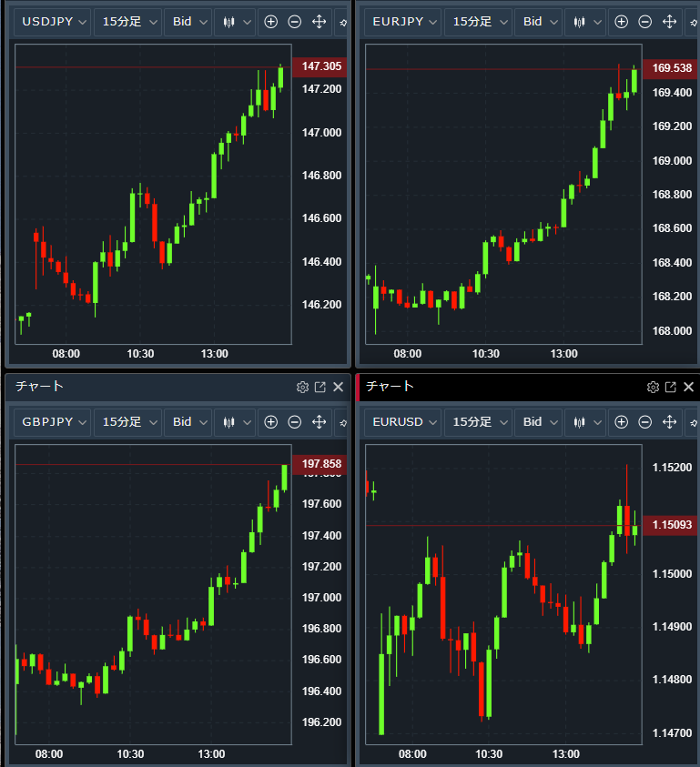The width and height of the screenshot is (700, 767).
Task: Open the candlestick chart type selector in USDJPY chart
Action: [236, 22]
